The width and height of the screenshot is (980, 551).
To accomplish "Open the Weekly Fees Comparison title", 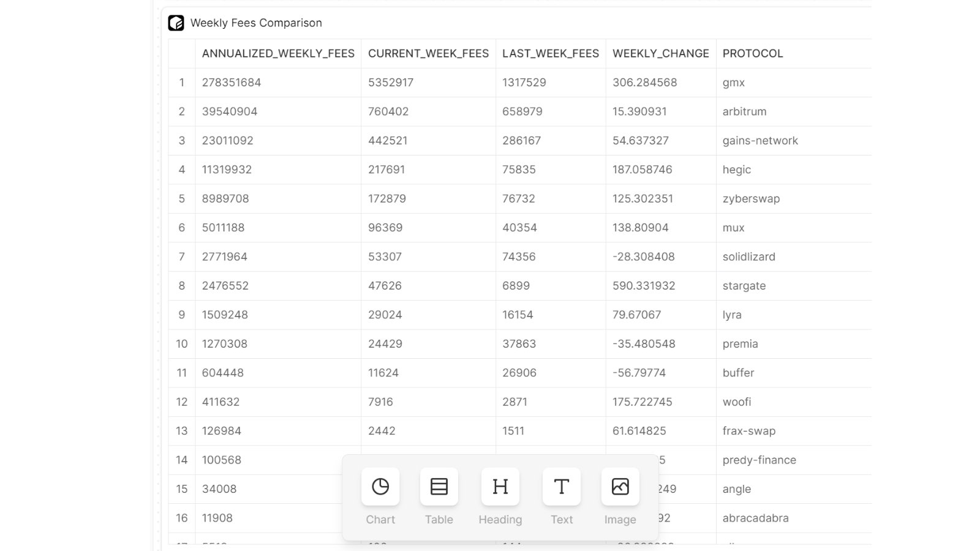I will coord(256,23).
